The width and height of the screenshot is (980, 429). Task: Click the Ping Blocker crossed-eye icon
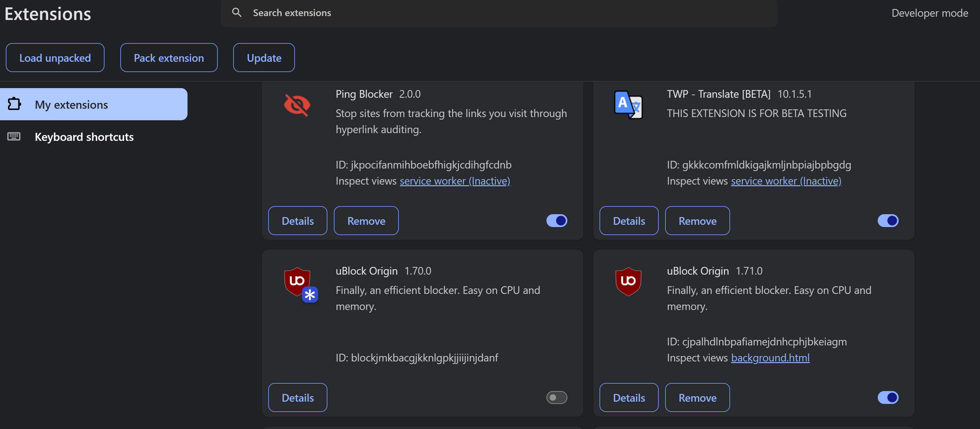point(297,105)
